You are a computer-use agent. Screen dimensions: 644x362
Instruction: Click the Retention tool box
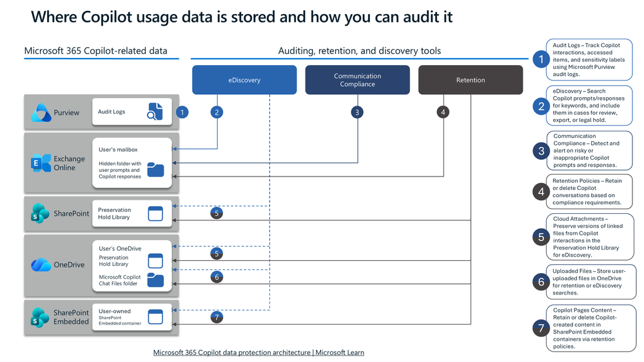pos(471,80)
